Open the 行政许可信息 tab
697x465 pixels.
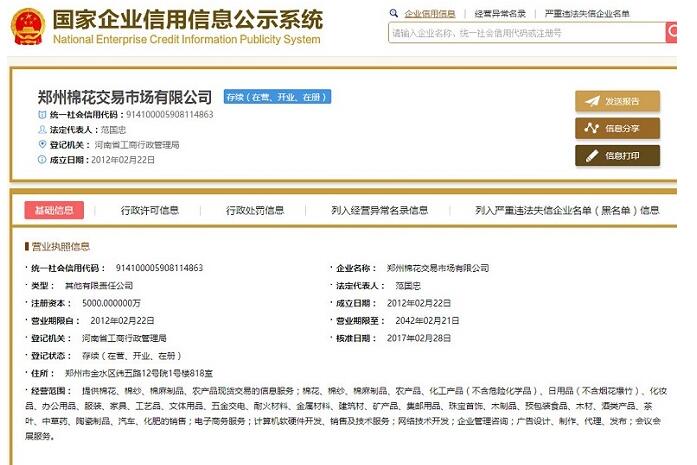tap(149, 210)
